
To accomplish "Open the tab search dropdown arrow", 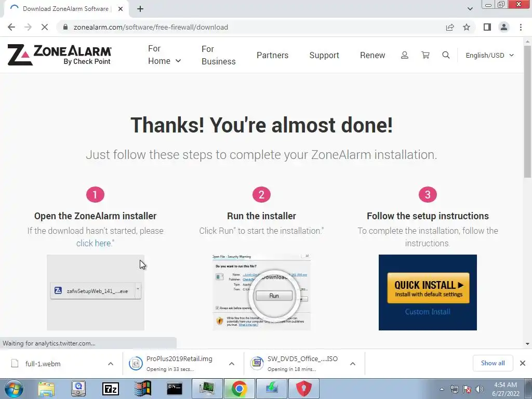I will 470,9.
